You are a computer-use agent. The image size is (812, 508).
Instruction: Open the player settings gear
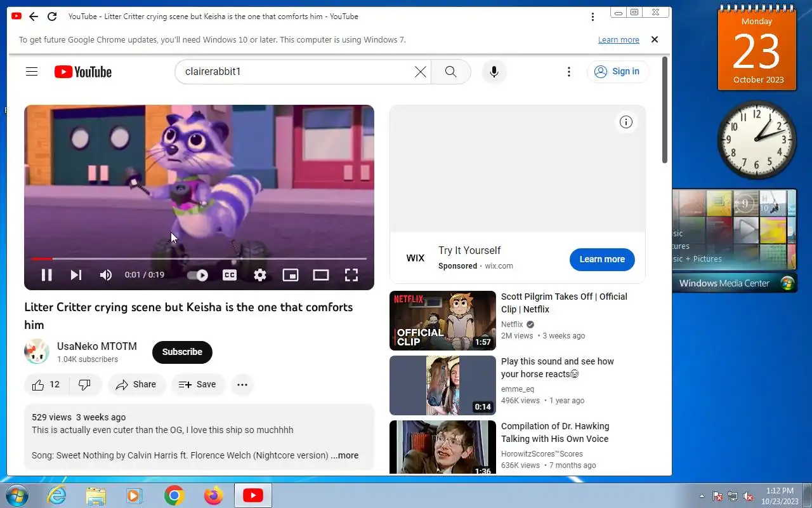pyautogui.click(x=260, y=275)
